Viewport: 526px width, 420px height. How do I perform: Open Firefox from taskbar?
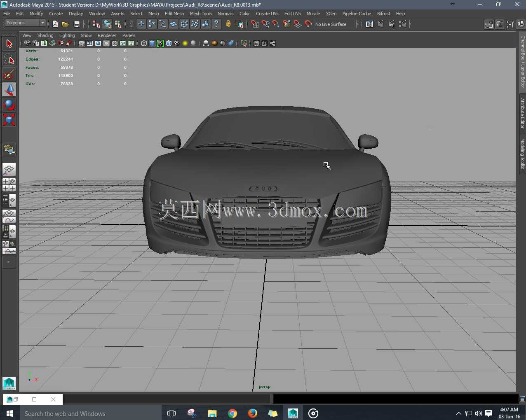coord(253,413)
